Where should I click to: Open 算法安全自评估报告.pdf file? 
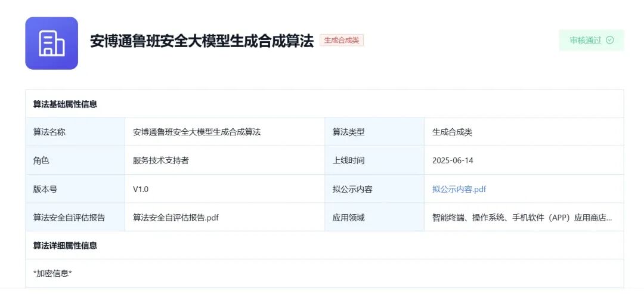point(176,218)
